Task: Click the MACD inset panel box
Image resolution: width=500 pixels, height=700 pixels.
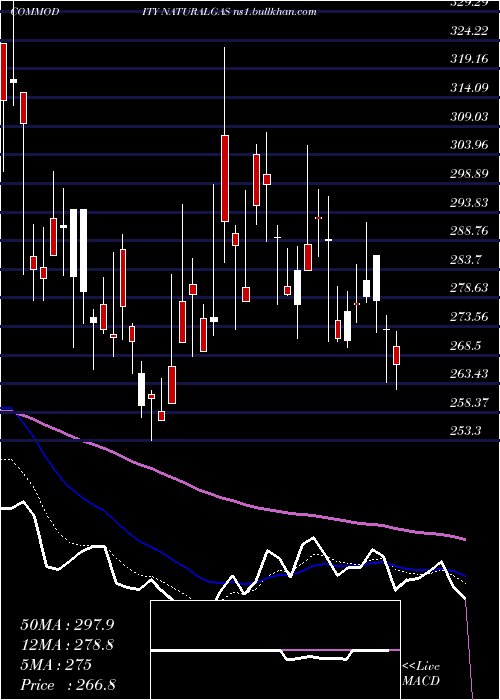Action: coord(275,650)
